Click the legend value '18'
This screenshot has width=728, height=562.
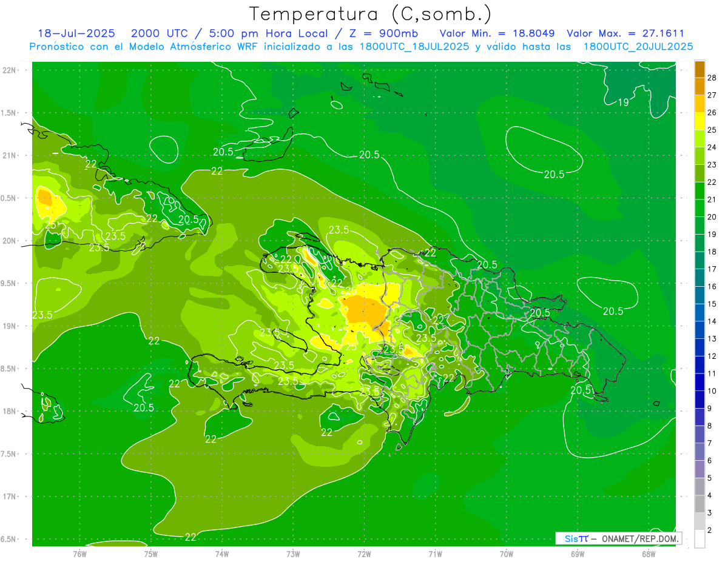click(x=712, y=252)
